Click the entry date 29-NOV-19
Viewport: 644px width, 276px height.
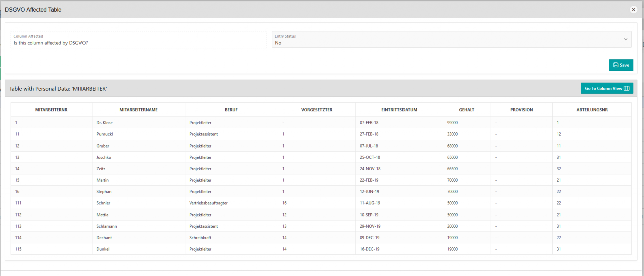[370, 227]
